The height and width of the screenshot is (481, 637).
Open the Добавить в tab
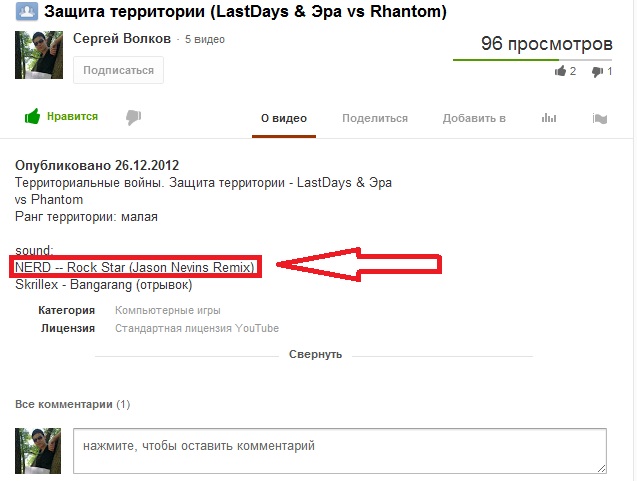pyautogui.click(x=474, y=118)
